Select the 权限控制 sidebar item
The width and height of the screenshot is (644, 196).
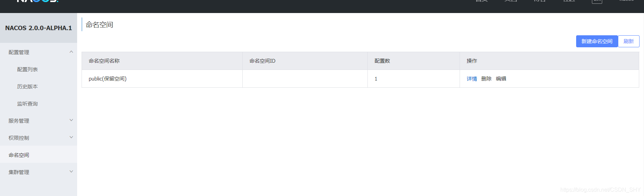(x=38, y=138)
